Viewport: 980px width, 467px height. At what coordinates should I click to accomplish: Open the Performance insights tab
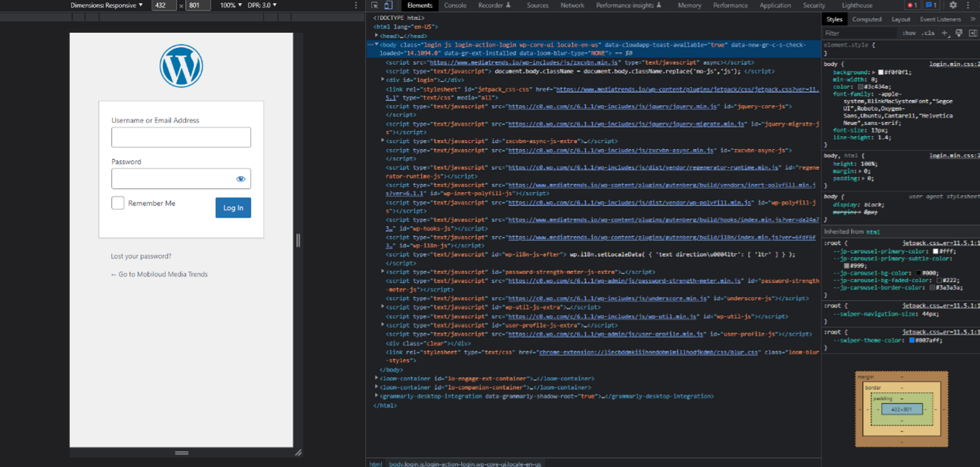pyautogui.click(x=628, y=5)
